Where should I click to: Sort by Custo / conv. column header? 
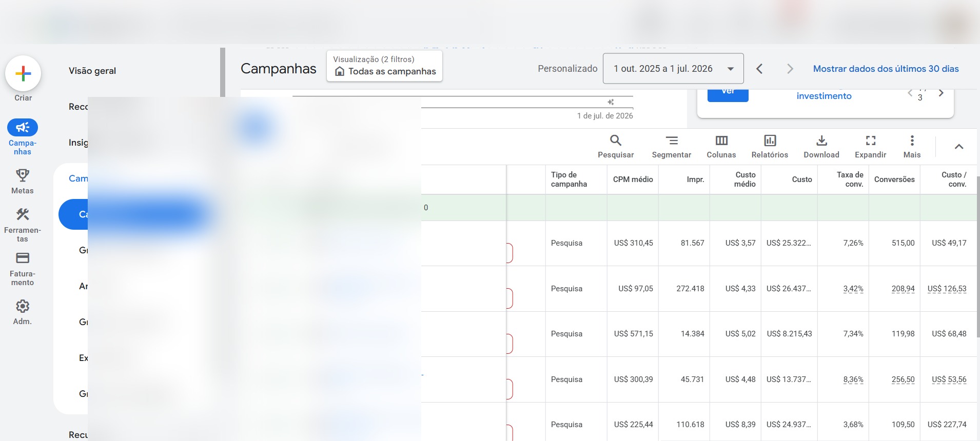954,179
